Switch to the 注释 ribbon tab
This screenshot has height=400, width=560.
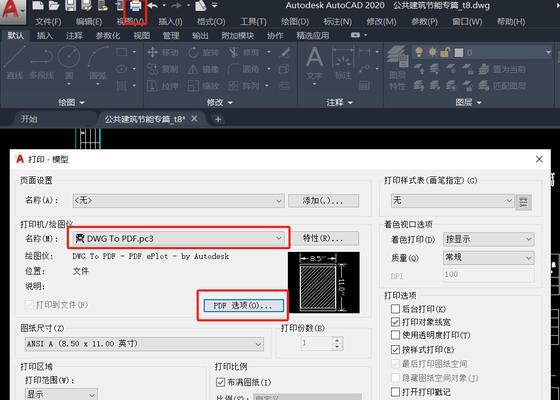74,35
